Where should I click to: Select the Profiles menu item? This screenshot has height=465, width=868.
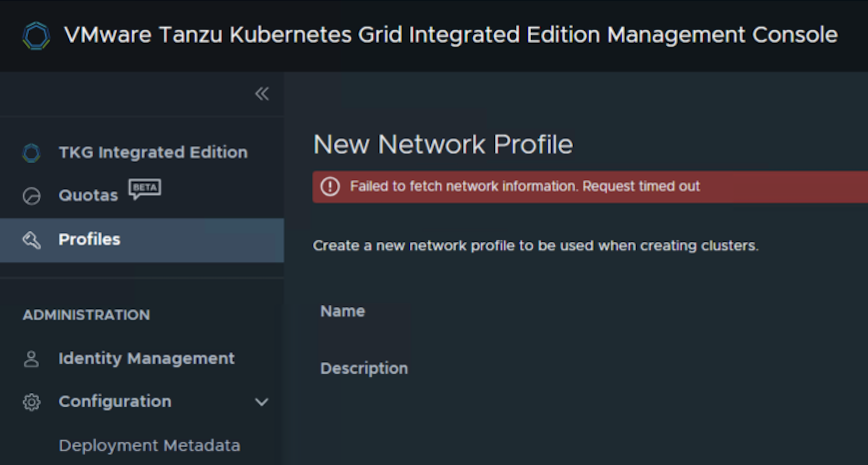[89, 239]
